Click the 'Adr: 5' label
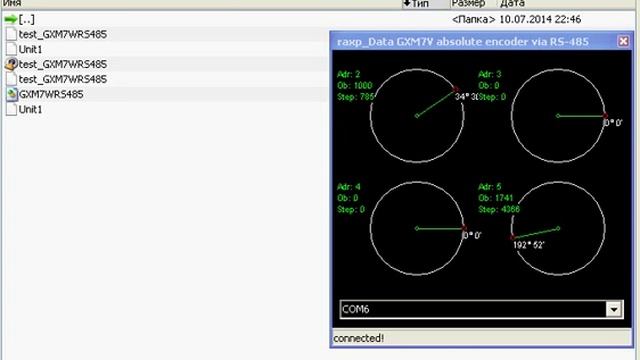Viewport: 640px width, 360px height. pos(489,187)
